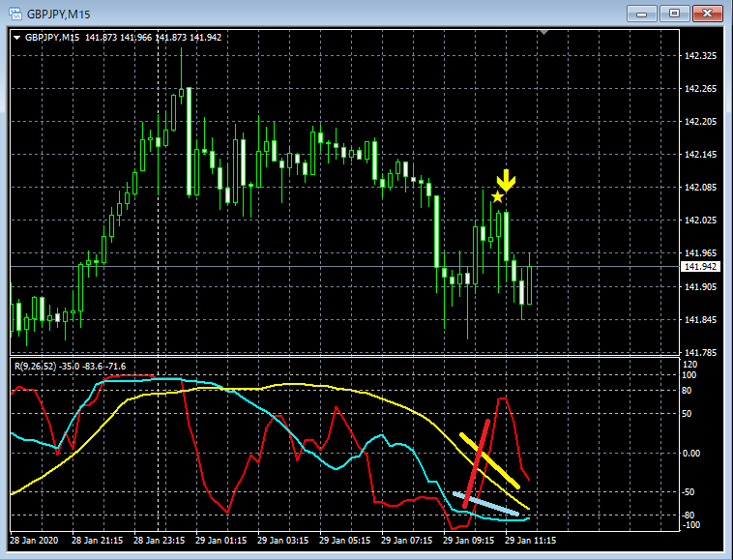Click the 28 Jan 23:15 time label

coord(159,541)
